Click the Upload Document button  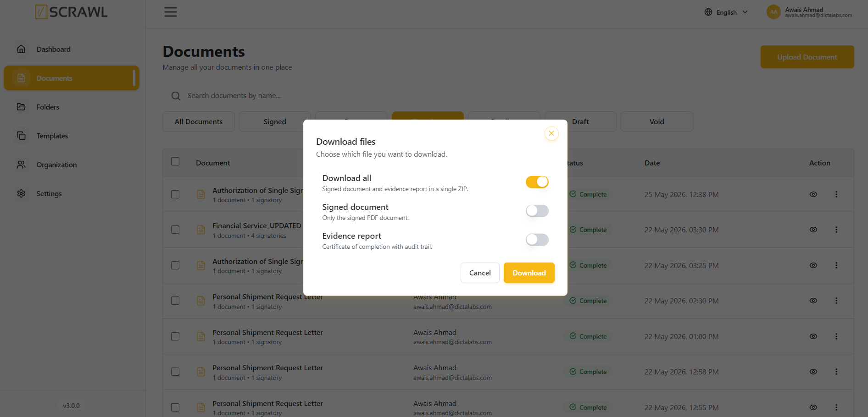coord(807,57)
